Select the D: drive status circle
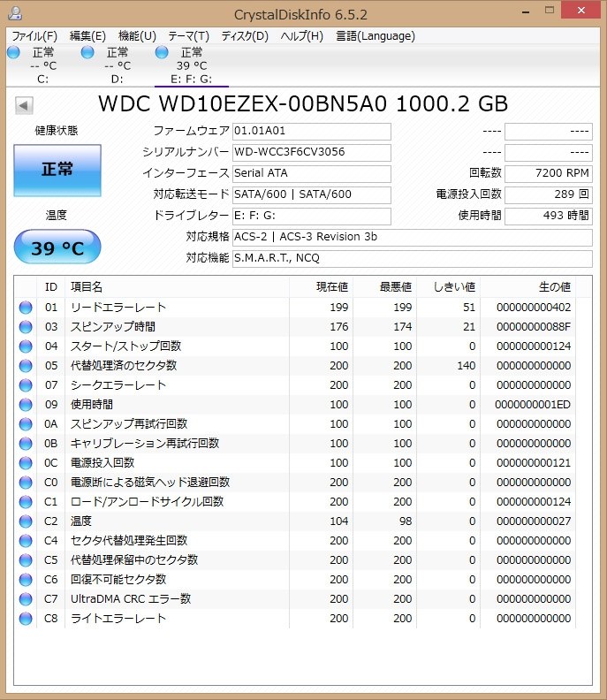 coord(87,52)
